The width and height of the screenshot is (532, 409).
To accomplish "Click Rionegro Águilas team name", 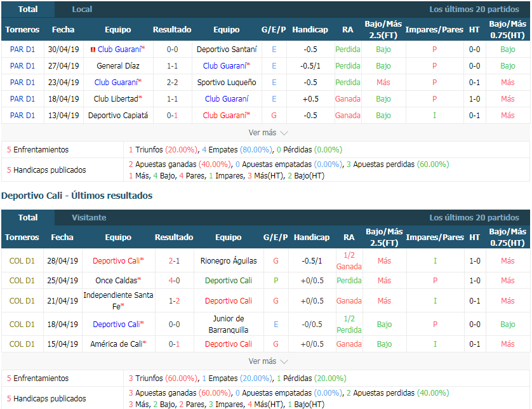I will click(229, 261).
